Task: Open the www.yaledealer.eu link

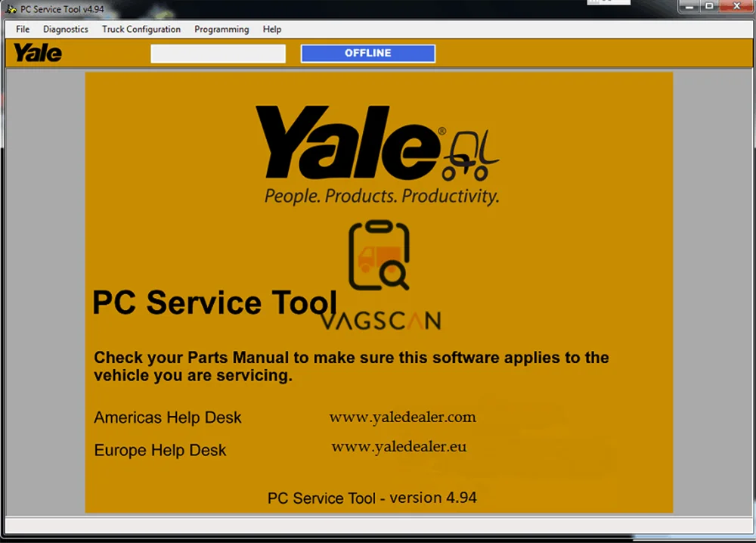Action: click(x=398, y=447)
